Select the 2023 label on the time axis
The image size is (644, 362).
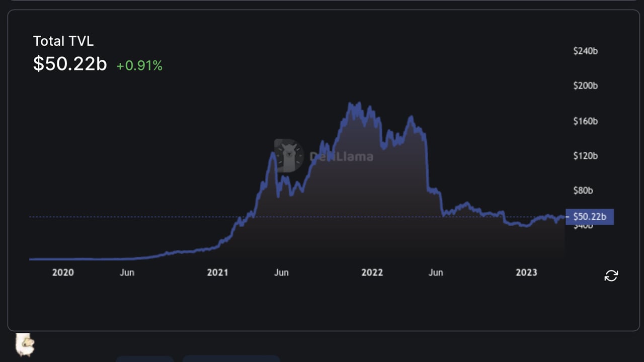tap(526, 273)
